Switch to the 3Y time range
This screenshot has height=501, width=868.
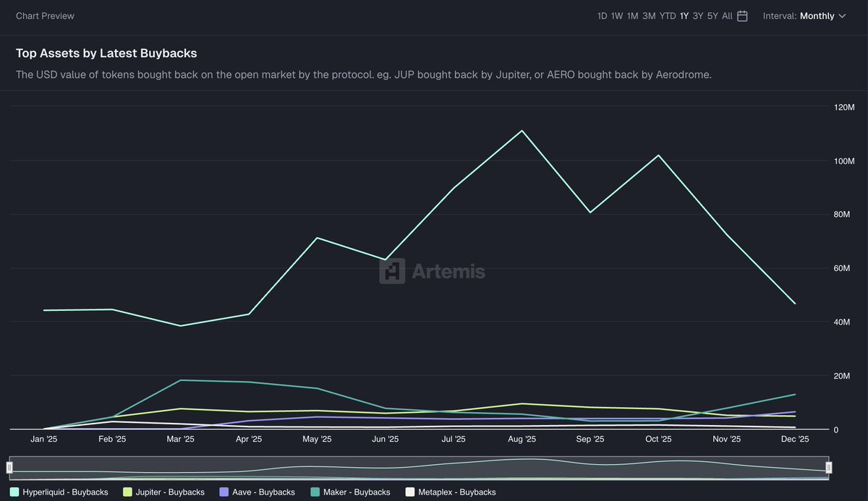click(697, 15)
